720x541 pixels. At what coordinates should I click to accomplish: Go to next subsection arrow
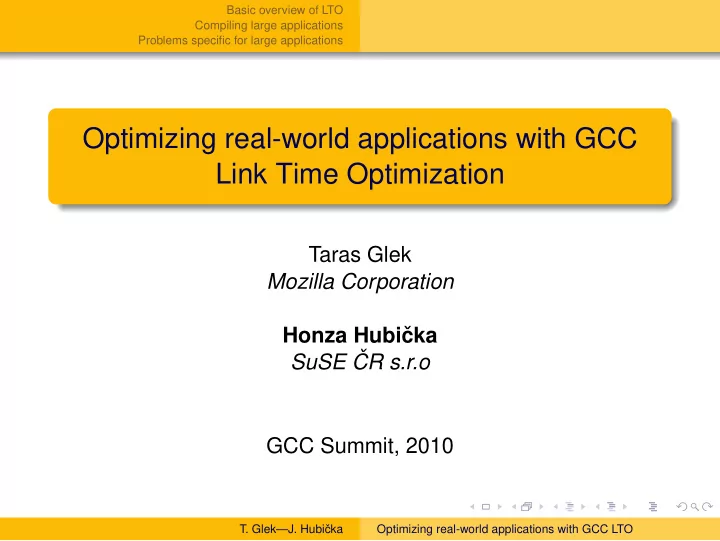tap(583, 507)
